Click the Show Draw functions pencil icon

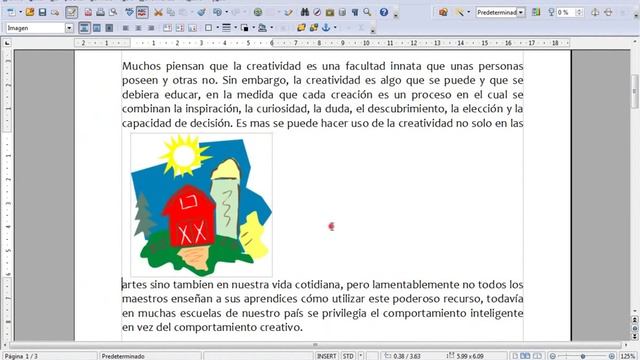(288, 12)
